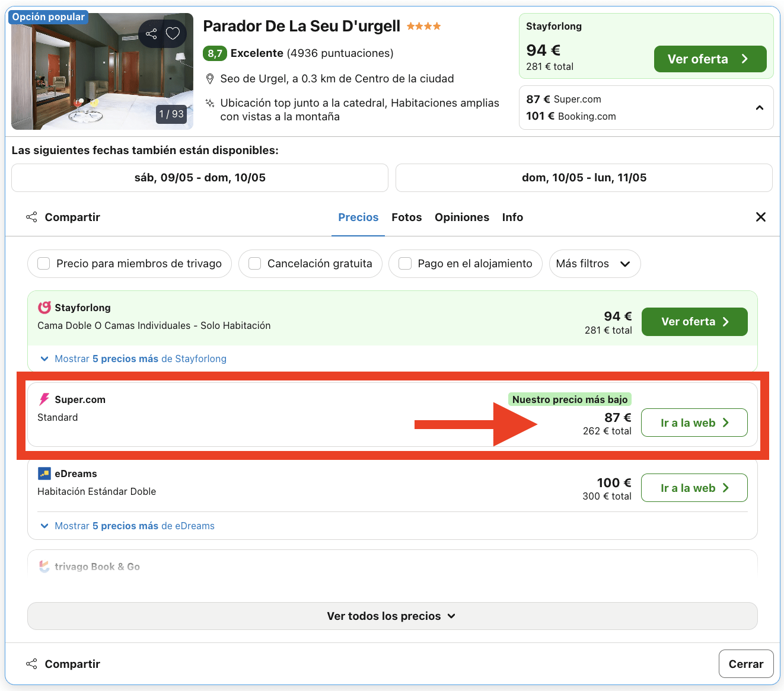The width and height of the screenshot is (784, 691).
Task: Switch to the Fotos tab
Action: click(x=406, y=217)
